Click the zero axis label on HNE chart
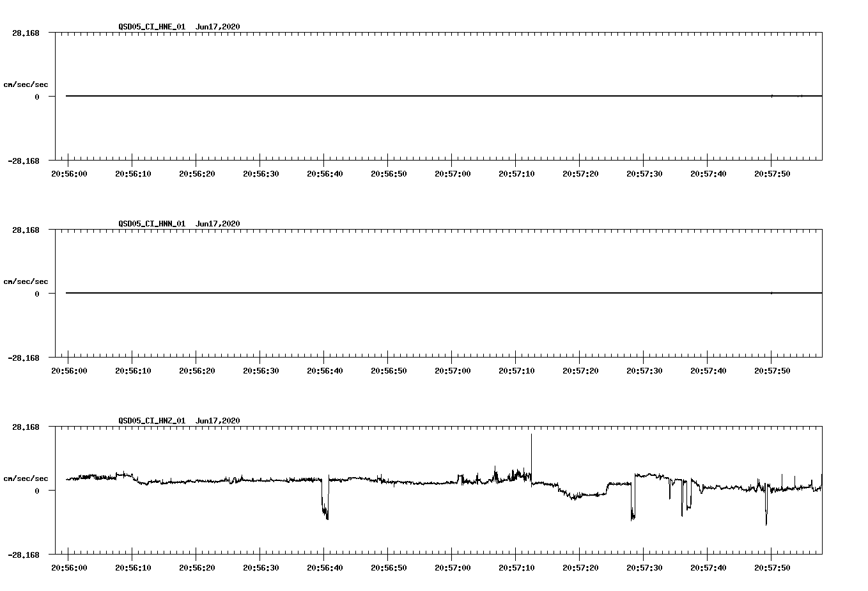Image resolution: width=868 pixels, height=591 pixels. tap(37, 97)
